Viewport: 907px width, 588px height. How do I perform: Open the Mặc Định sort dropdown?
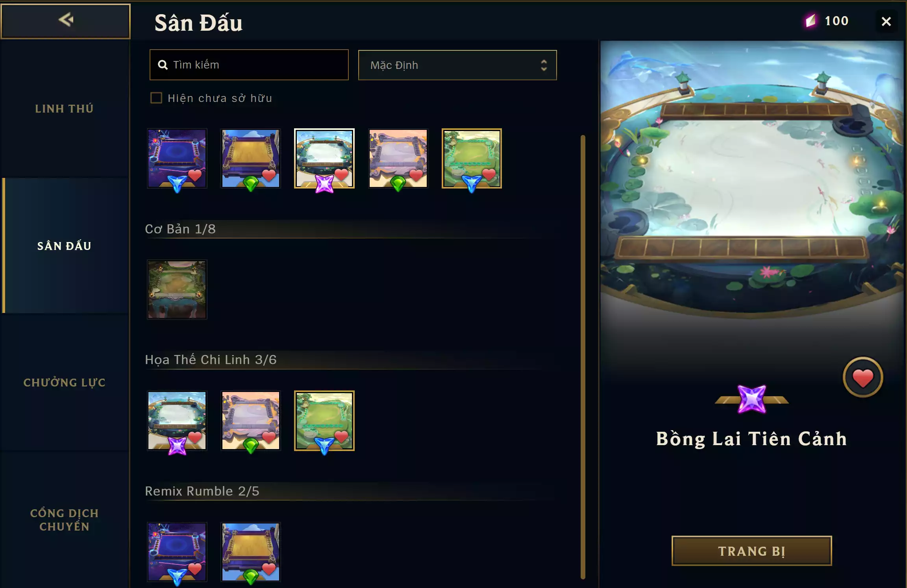pyautogui.click(x=457, y=65)
